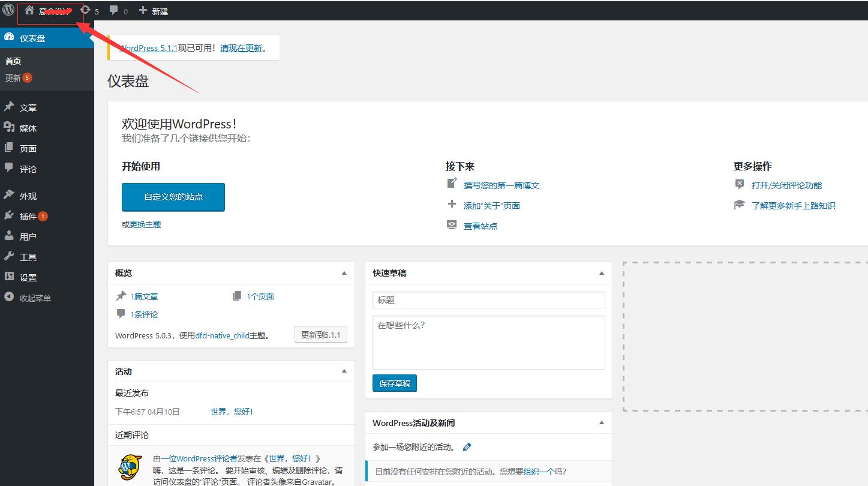Collapse the 活动 widget
This screenshot has height=486, width=868.
click(344, 371)
